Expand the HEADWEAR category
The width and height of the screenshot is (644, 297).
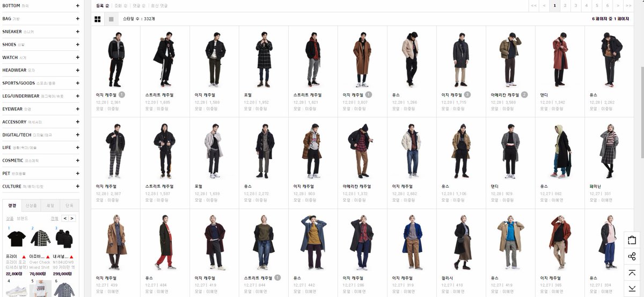77,70
